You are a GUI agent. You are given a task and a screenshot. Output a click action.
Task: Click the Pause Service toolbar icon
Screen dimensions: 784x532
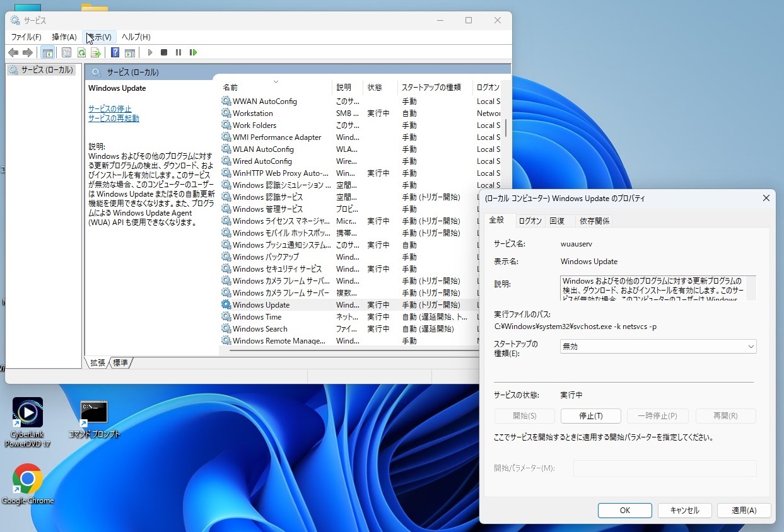tap(178, 52)
